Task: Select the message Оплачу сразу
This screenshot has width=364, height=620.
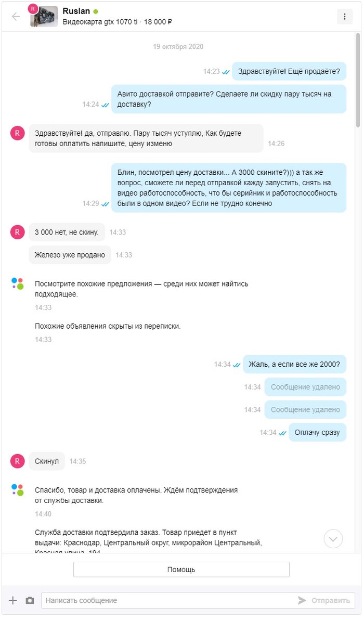Action: [x=317, y=432]
